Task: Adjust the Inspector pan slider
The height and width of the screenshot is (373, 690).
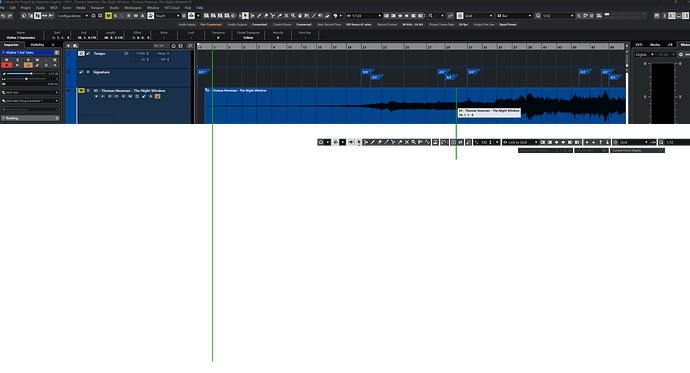Action: tap(26, 79)
